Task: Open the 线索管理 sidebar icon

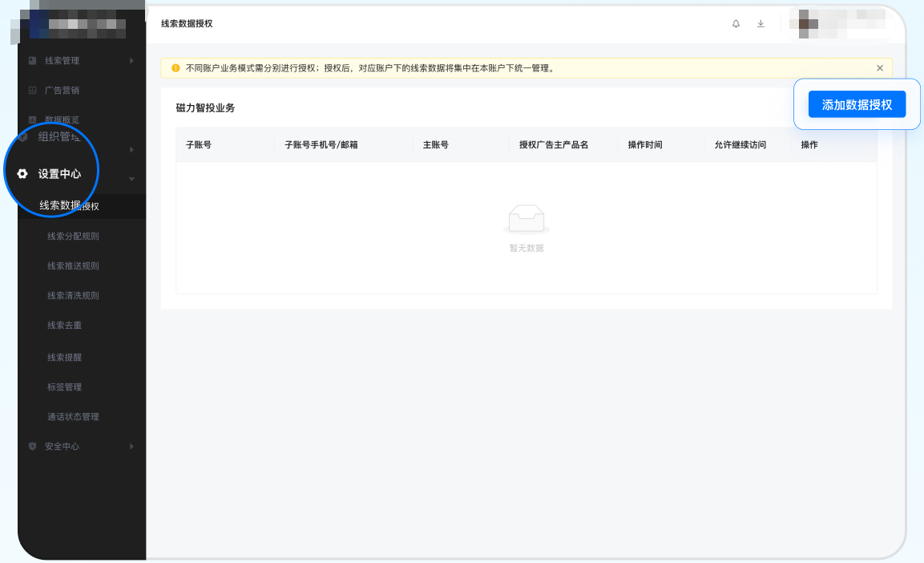Action: pos(31,60)
